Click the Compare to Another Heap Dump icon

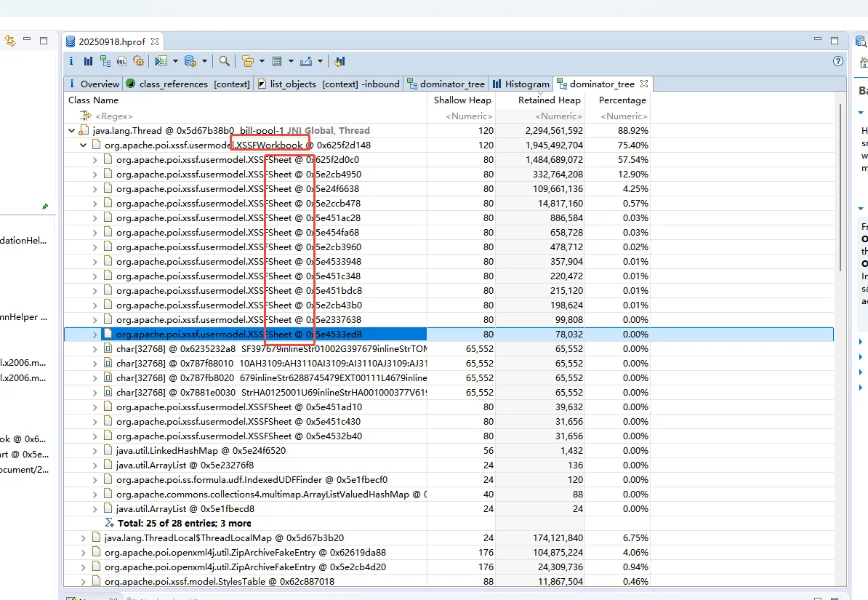tap(340, 61)
